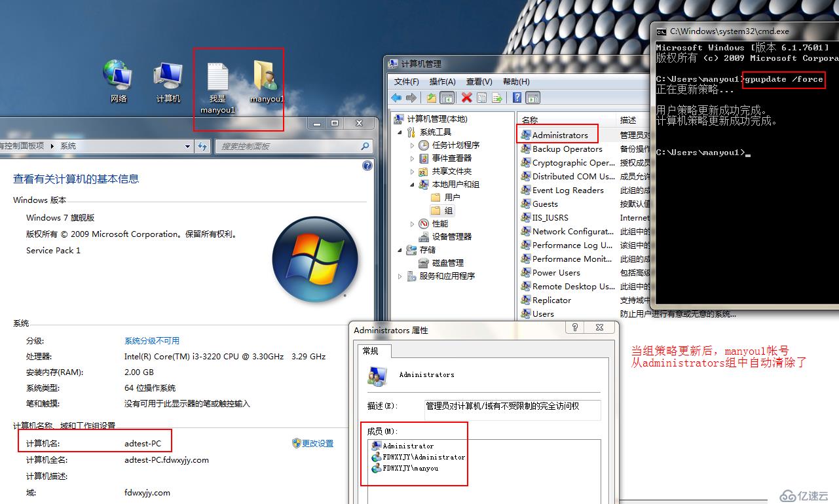This screenshot has height=504, width=839.
Task: Select Remote Desktop Us... group row
Action: 567,287
